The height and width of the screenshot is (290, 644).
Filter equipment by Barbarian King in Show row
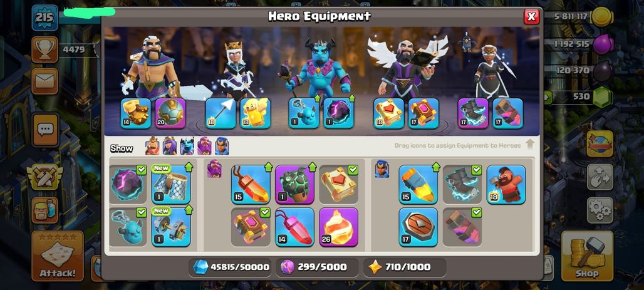(152, 146)
